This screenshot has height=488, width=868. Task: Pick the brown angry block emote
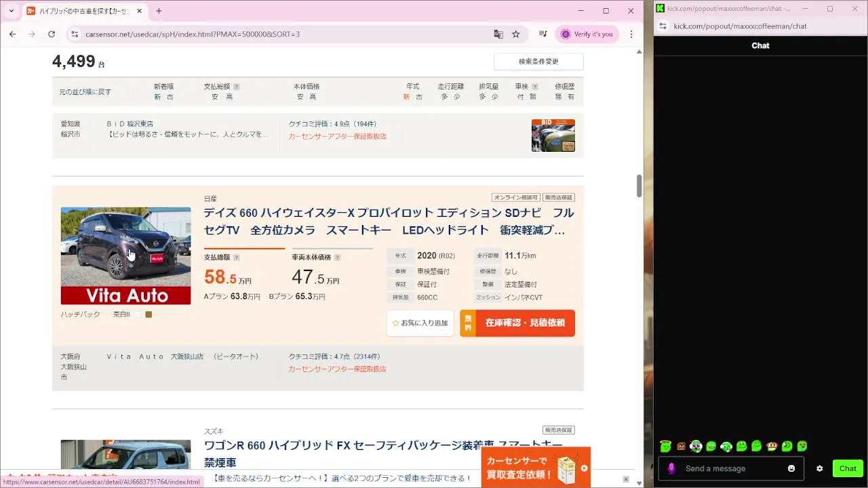[681, 446]
